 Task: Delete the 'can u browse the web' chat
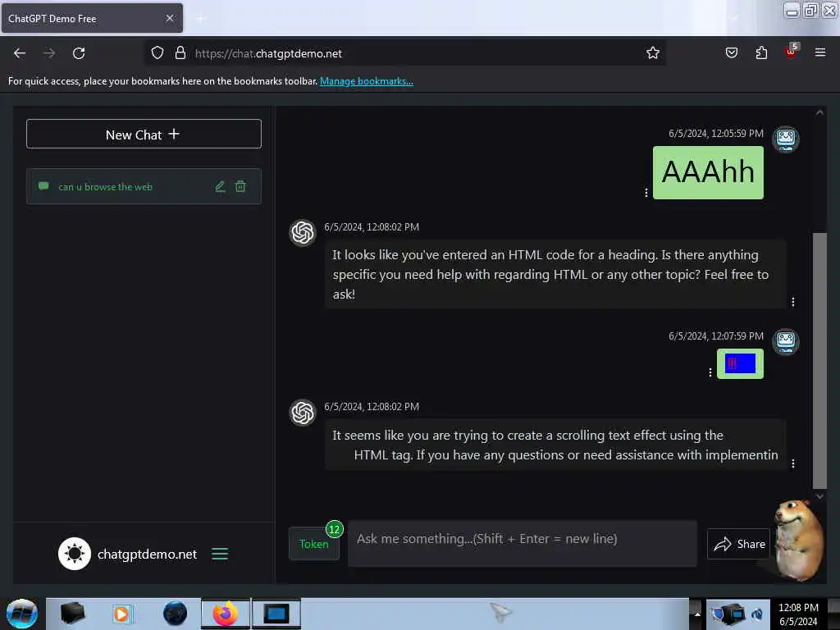(240, 186)
